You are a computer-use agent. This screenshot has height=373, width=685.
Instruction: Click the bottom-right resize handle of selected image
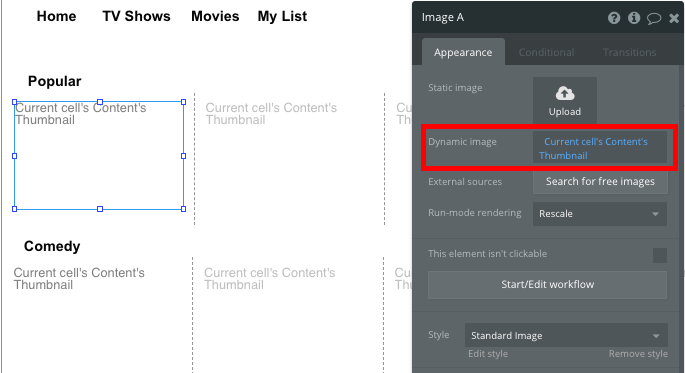coord(183,209)
